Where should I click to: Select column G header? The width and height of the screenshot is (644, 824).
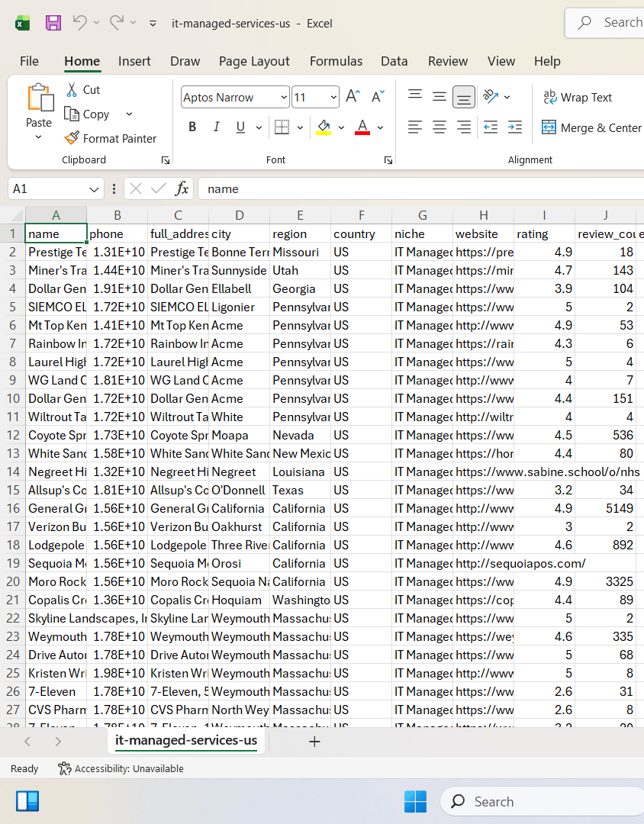point(422,215)
